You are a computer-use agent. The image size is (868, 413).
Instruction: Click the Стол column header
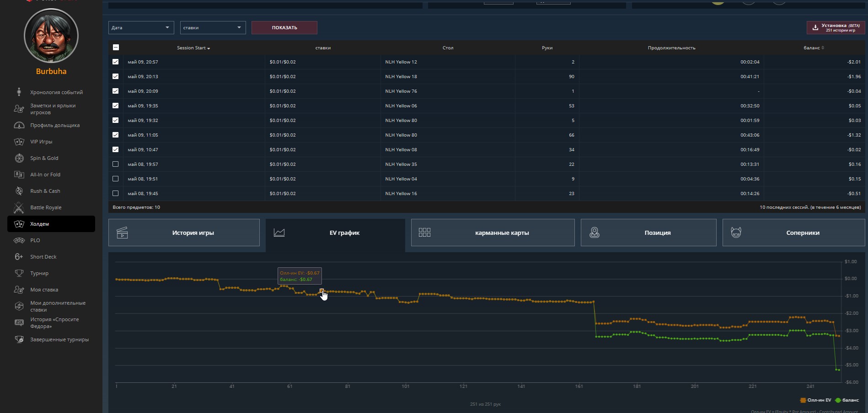pyautogui.click(x=448, y=48)
